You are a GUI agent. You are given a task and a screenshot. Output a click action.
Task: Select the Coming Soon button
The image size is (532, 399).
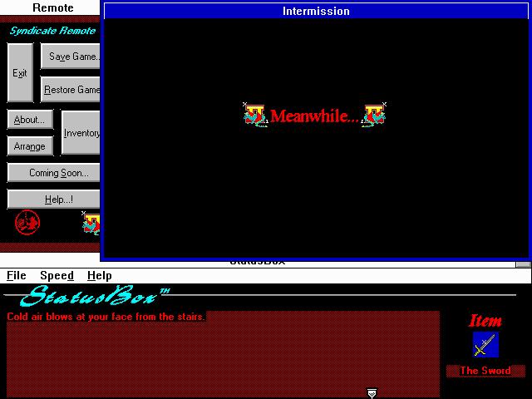[x=53, y=173]
